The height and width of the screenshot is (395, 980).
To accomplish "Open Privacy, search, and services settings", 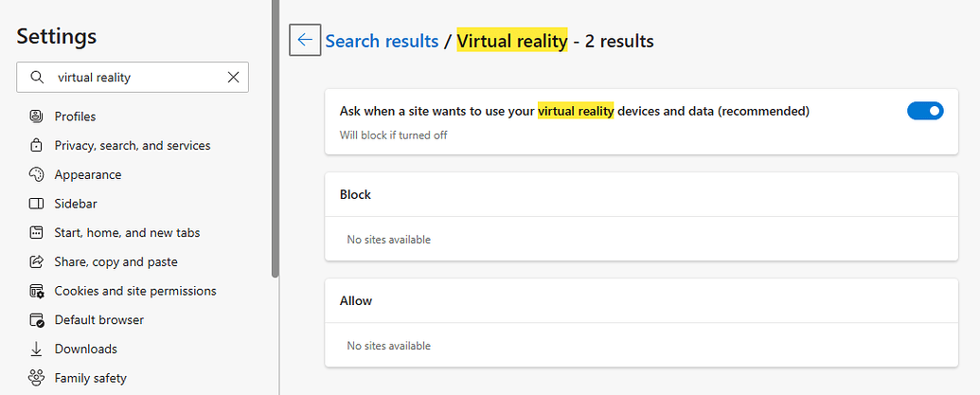I will tap(133, 146).
